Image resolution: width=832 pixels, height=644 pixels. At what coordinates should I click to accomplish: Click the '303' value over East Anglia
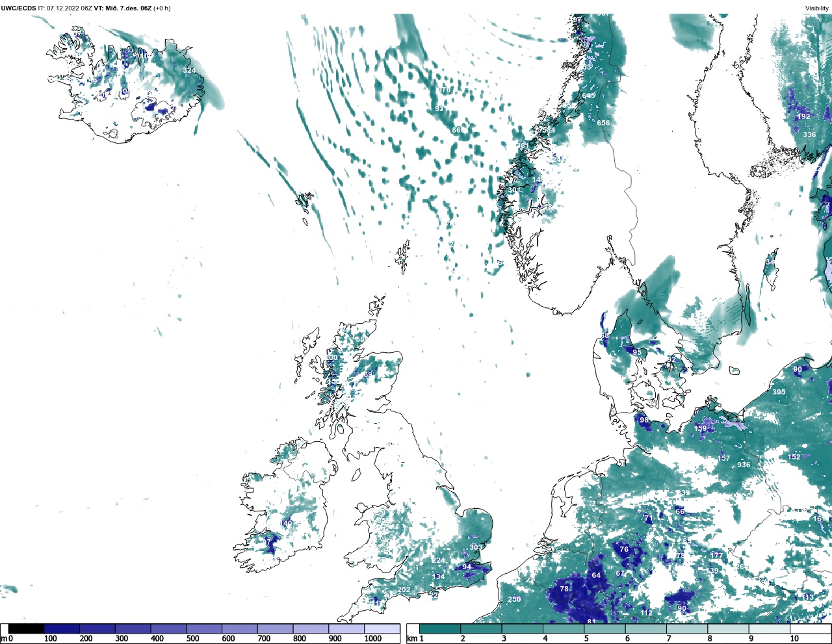(476, 547)
